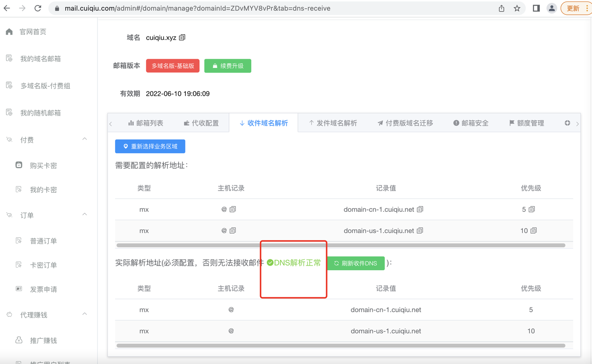The height and width of the screenshot is (364, 592).
Task: Click the lock icon beside the URL
Action: [57, 8]
